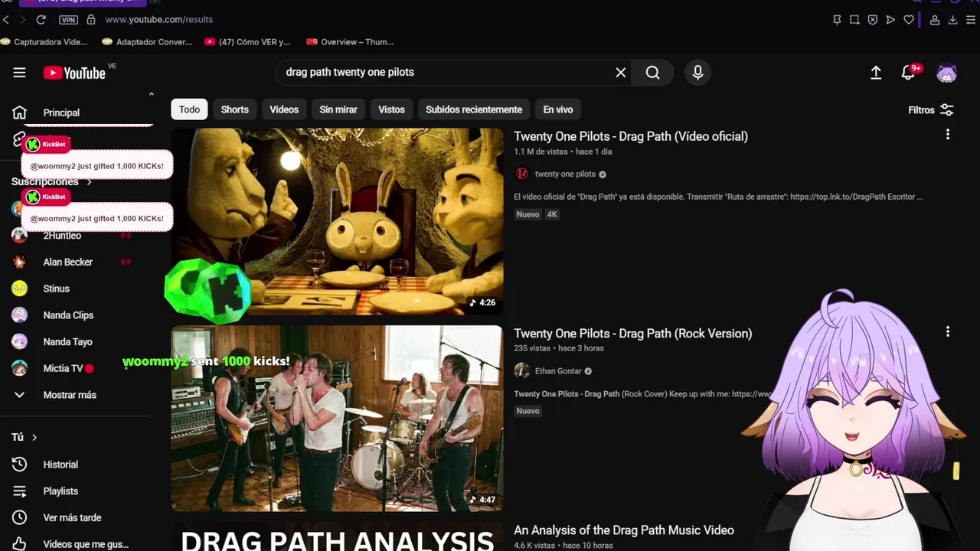Click the www.youtube.com/results address bar
Screen dimensions: 980x551
point(159,20)
